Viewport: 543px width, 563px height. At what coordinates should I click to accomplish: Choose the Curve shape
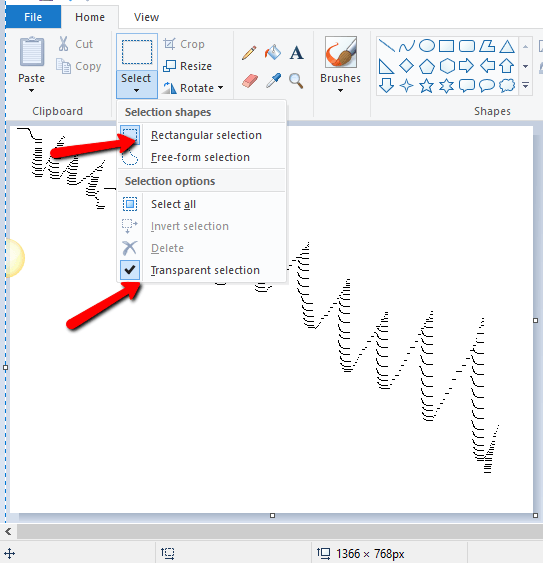coord(407,46)
